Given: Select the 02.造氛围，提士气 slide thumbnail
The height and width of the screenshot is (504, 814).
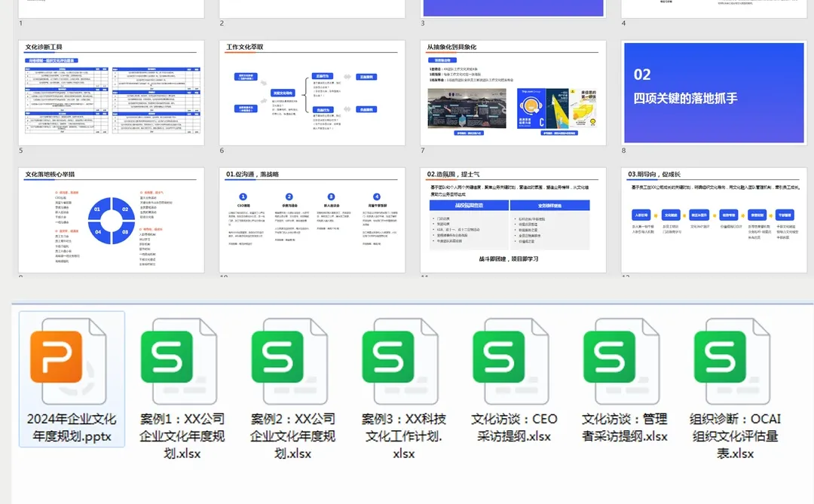Looking at the screenshot, I should [x=513, y=218].
